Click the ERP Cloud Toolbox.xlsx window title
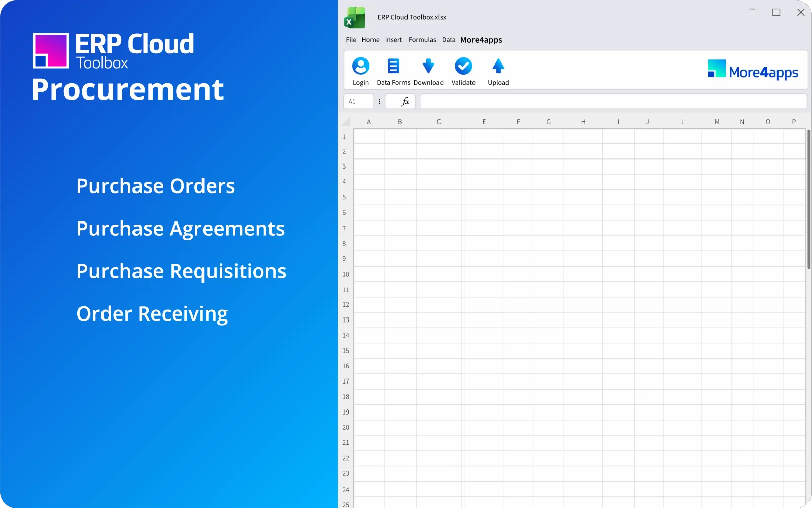 coord(412,17)
